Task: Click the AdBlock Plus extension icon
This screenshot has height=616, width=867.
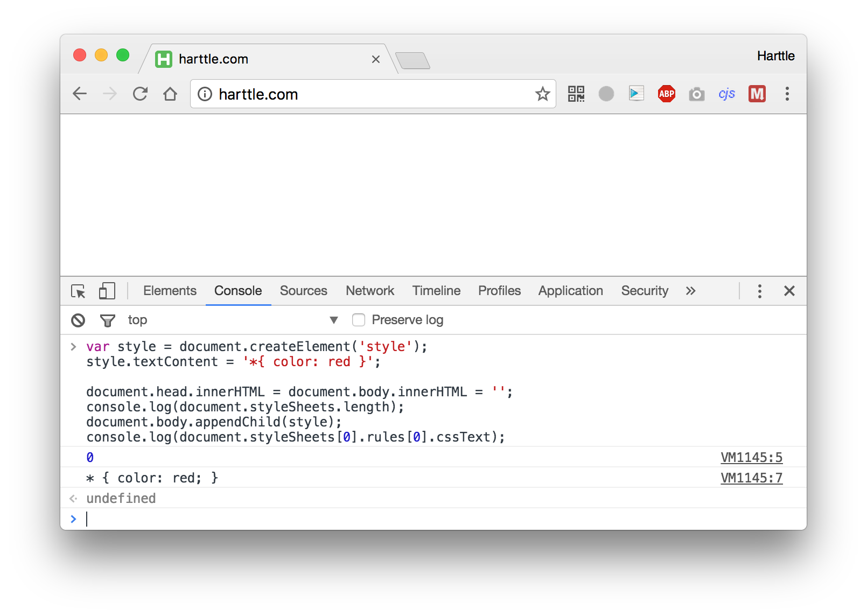Action: tap(666, 94)
